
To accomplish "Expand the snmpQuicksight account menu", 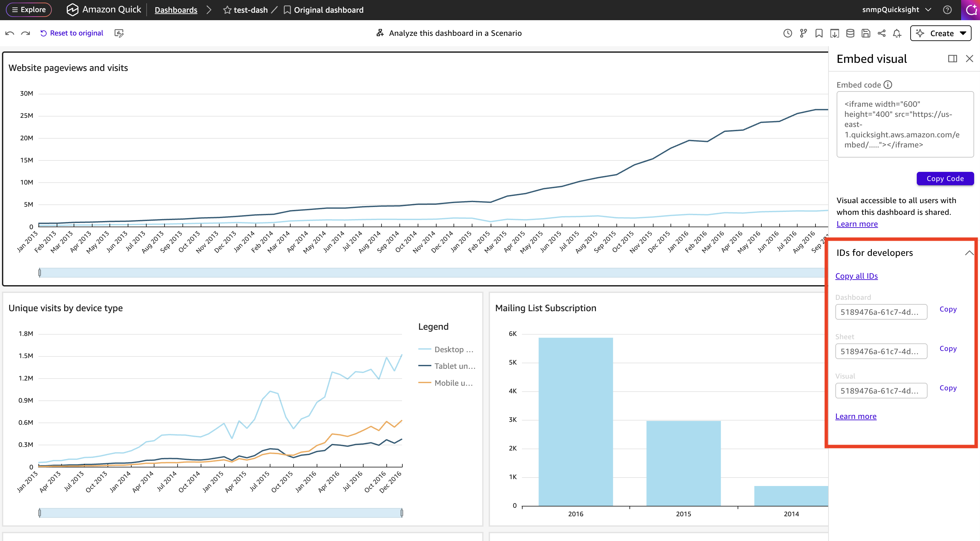I will click(896, 10).
